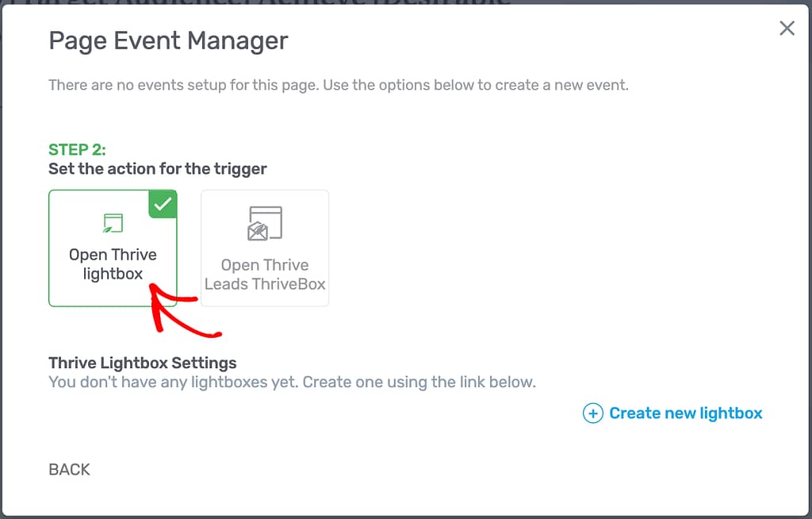
Task: Click the ThriveBox envelope window icon
Action: tap(265, 224)
